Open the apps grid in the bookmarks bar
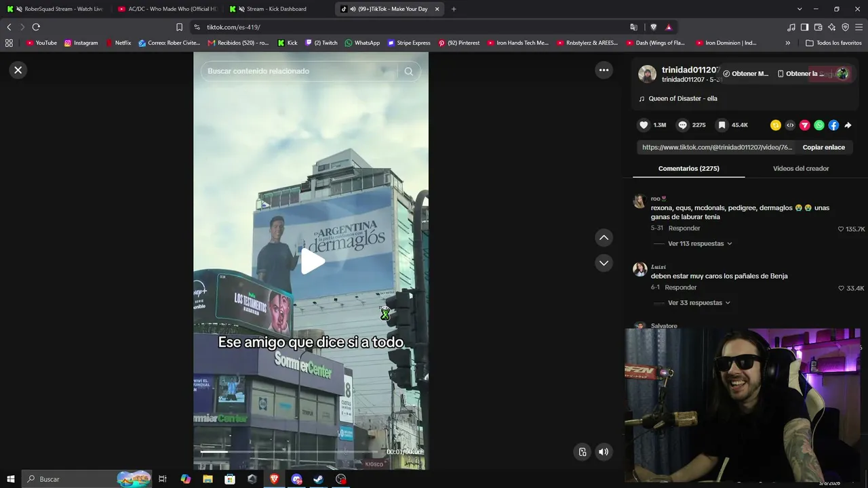This screenshot has width=868, height=488. [x=9, y=43]
